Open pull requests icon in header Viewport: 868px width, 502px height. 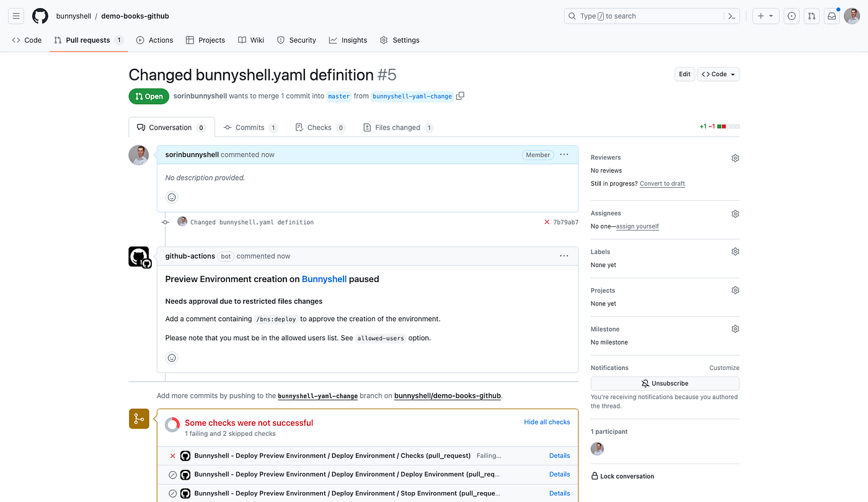click(812, 16)
